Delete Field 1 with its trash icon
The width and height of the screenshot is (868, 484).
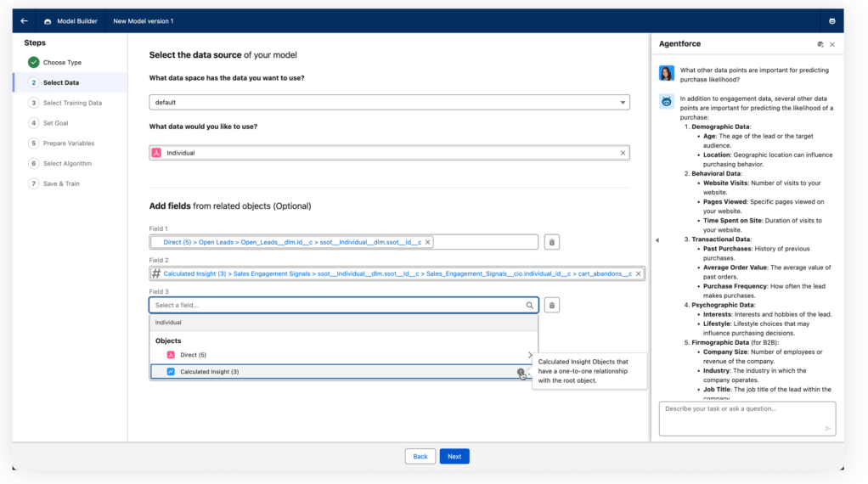tap(551, 242)
